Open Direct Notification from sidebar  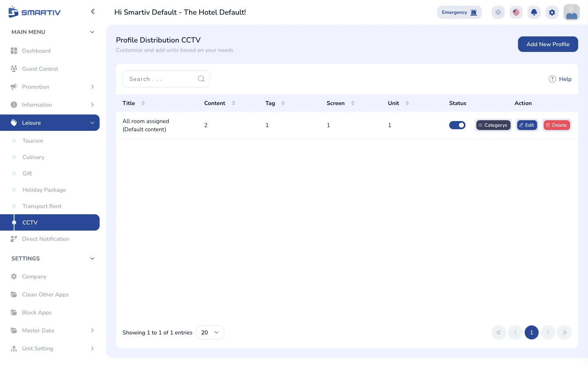pos(50,239)
